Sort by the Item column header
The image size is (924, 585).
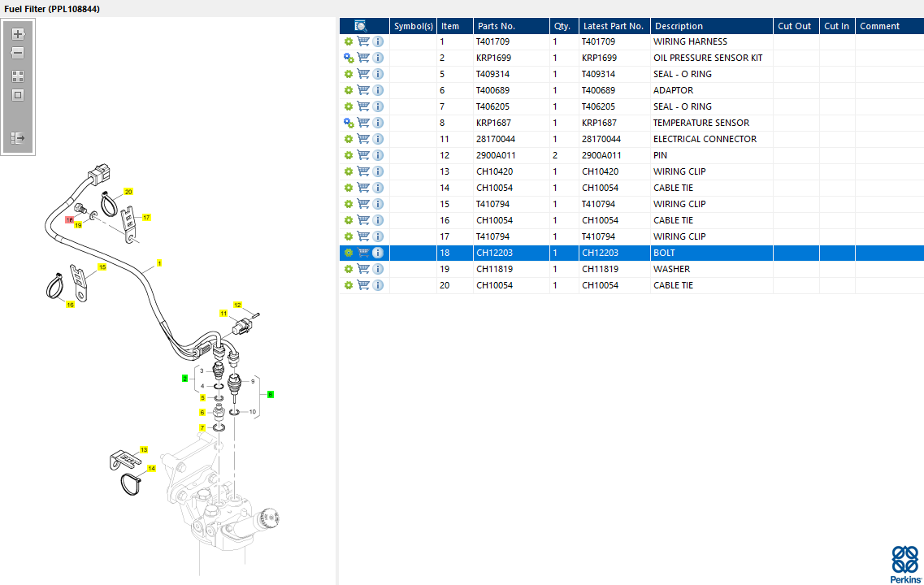[x=455, y=26]
